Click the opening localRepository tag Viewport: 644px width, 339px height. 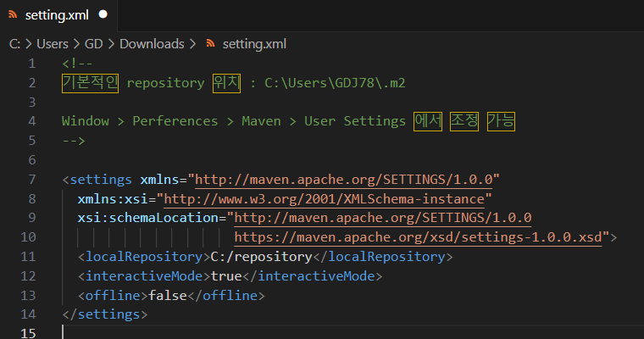(x=144, y=257)
